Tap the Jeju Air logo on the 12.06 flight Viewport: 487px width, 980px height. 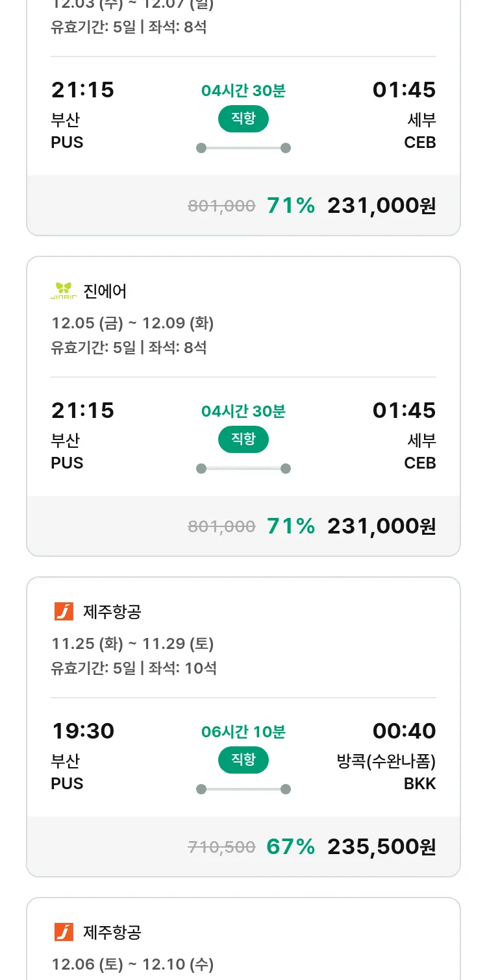(64, 932)
